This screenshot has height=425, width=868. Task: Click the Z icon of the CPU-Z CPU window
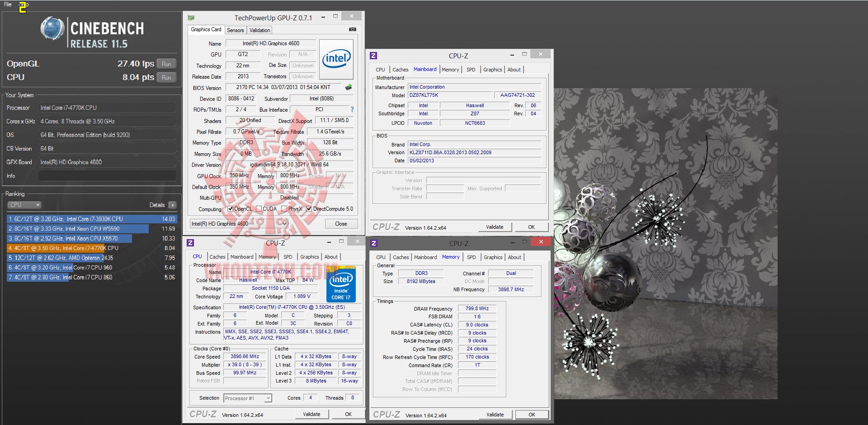point(190,243)
